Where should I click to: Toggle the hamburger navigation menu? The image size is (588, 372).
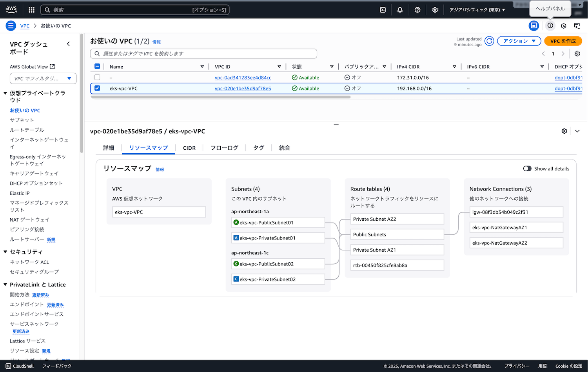[x=11, y=26]
